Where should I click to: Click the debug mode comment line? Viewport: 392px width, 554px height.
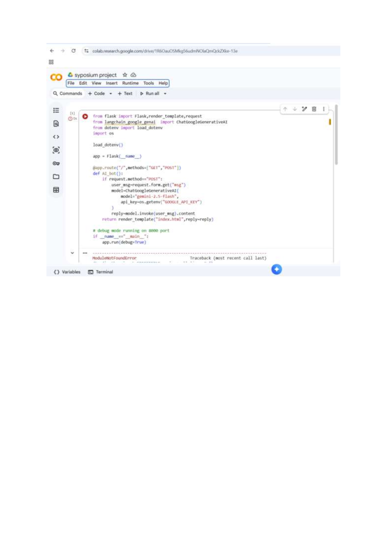[131, 231]
